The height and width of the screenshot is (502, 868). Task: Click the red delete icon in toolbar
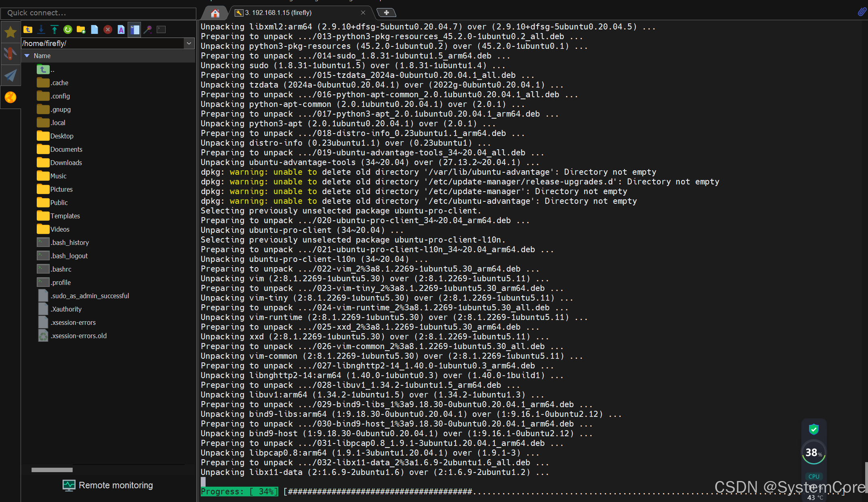108,29
